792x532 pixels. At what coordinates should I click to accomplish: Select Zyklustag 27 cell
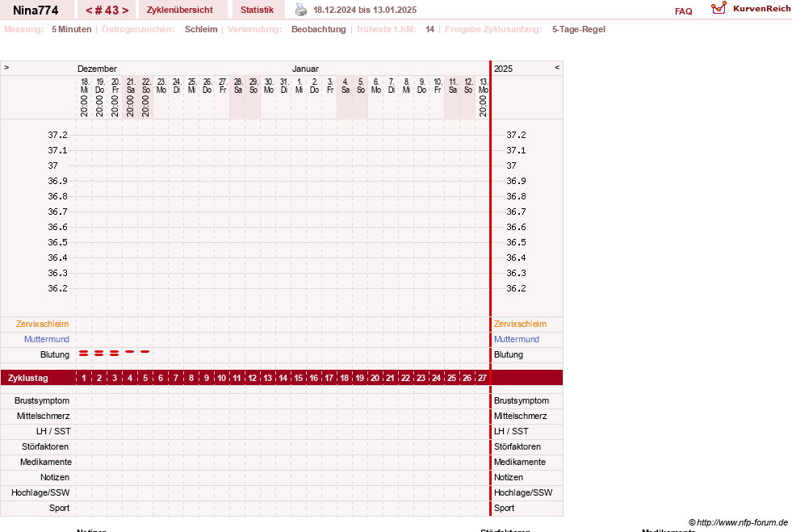(482, 378)
